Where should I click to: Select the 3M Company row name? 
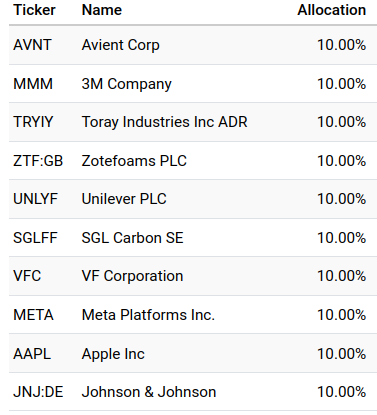(x=127, y=84)
